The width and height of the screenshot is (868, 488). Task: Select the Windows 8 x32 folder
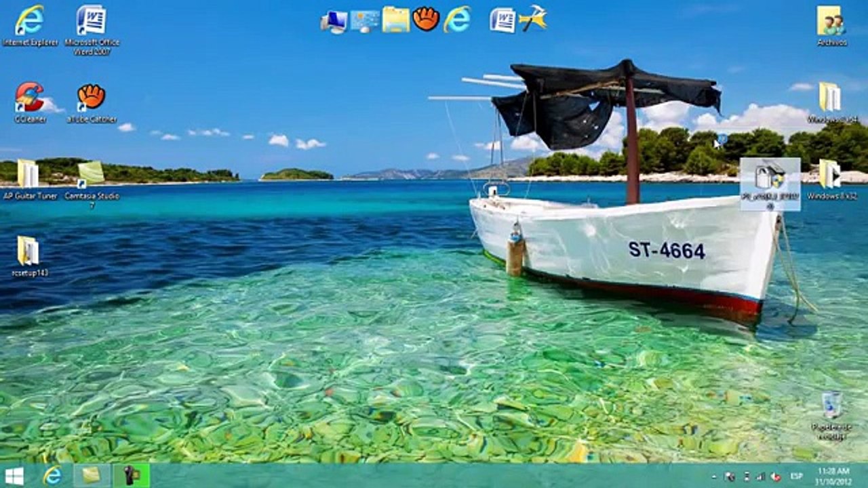831,180
